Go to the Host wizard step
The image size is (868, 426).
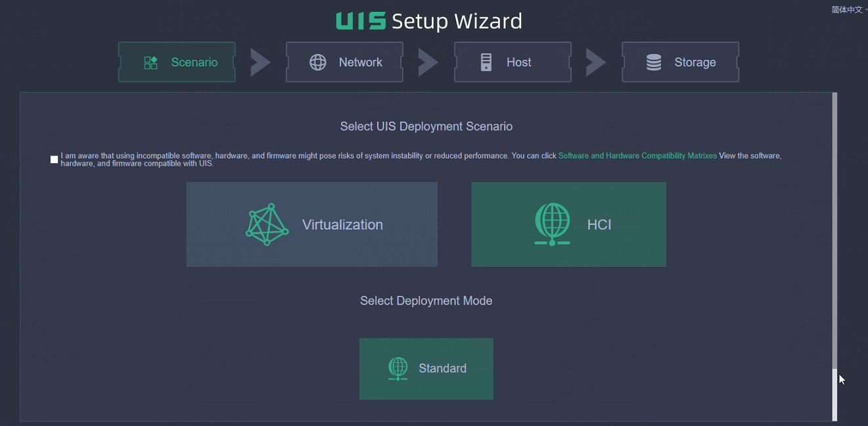[513, 62]
